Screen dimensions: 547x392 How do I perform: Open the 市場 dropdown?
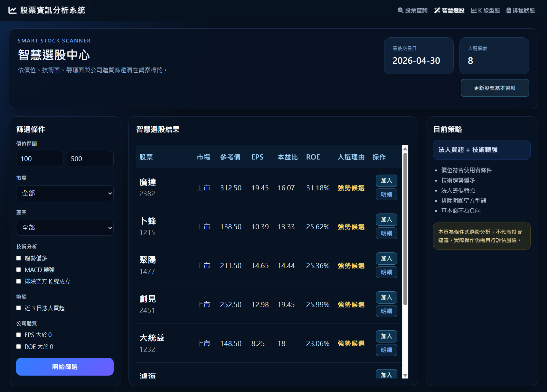point(65,193)
